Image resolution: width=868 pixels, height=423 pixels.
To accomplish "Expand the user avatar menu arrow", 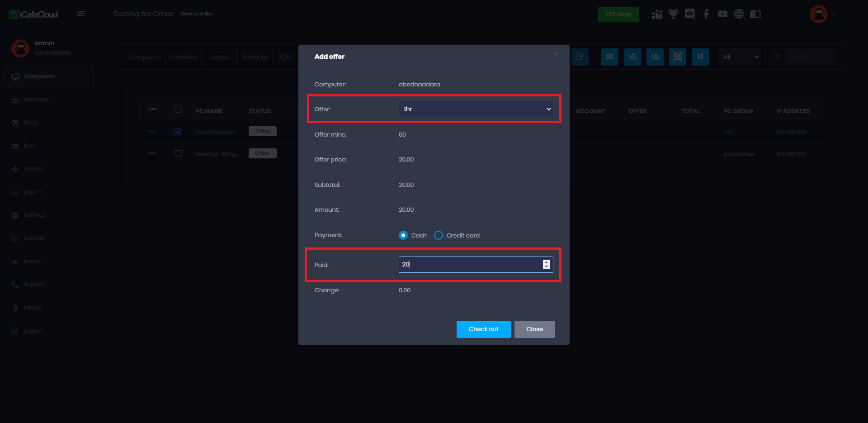I will [834, 14].
